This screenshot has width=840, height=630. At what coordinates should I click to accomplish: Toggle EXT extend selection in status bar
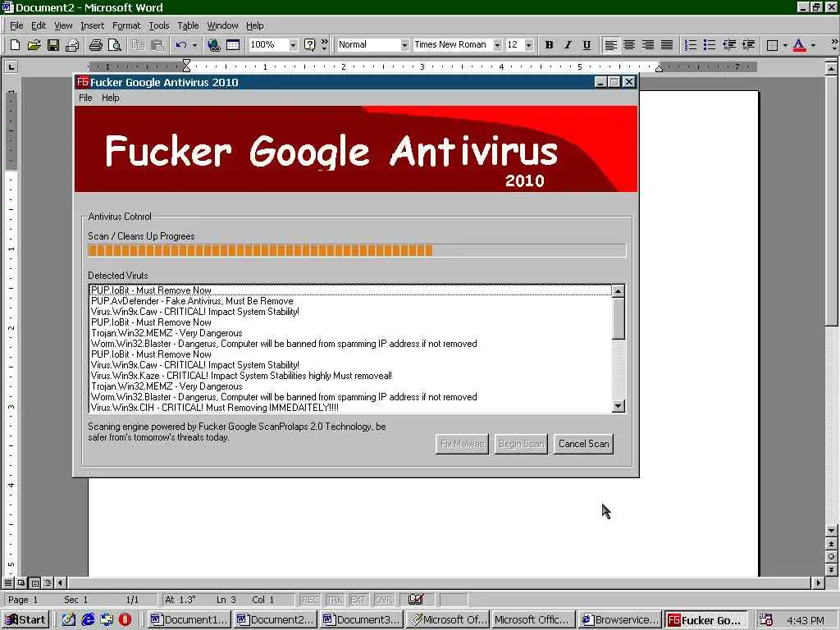tap(358, 600)
